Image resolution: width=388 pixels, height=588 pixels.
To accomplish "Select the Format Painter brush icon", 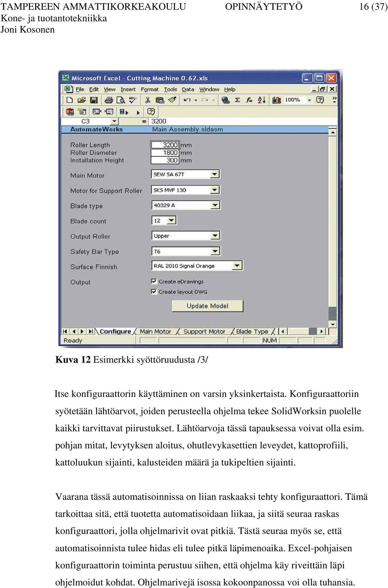I will click(172, 100).
